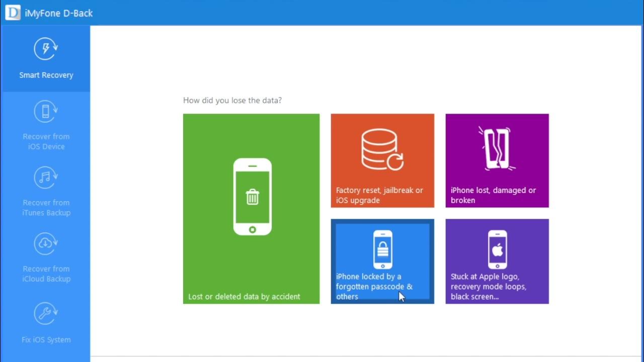Pick "iPhone lost, damaged or broken" text
This screenshot has height=362, width=644.
pos(493,196)
